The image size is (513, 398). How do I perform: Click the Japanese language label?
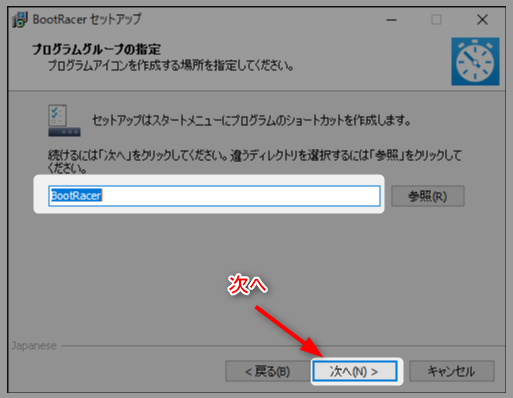pyautogui.click(x=34, y=346)
